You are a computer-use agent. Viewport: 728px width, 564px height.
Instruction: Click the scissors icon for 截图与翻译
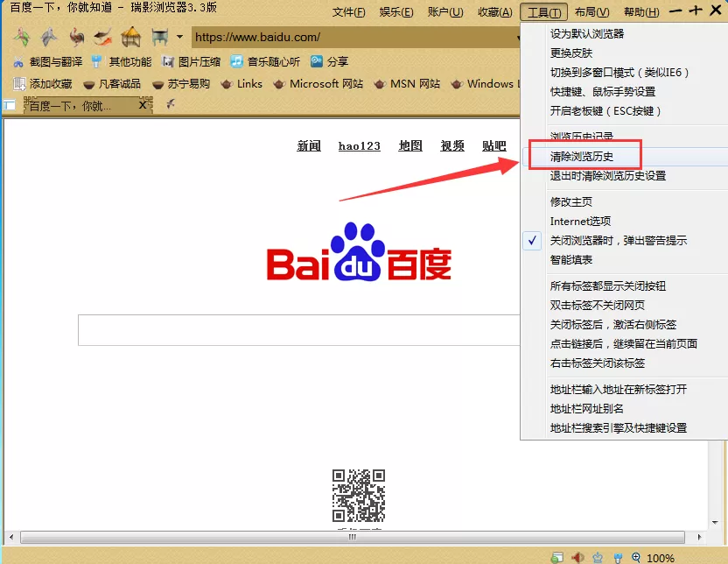pyautogui.click(x=18, y=61)
